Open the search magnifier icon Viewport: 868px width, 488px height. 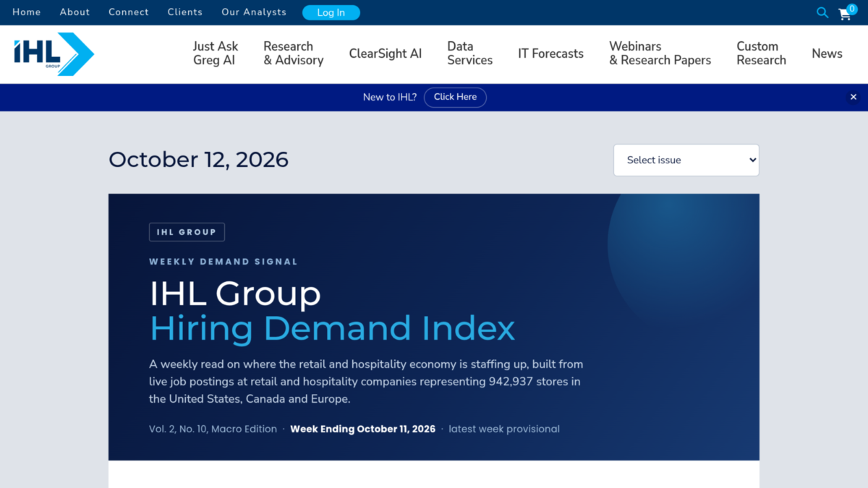(822, 12)
